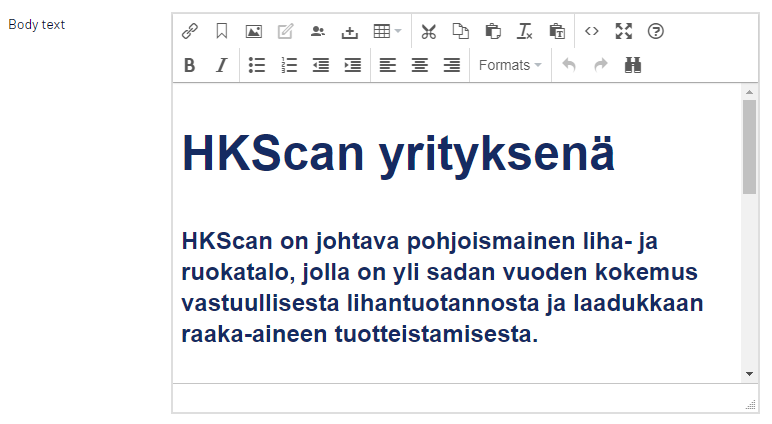Image resolution: width=772 pixels, height=424 pixels.
Task: Toggle the bullet list
Action: pos(257,65)
